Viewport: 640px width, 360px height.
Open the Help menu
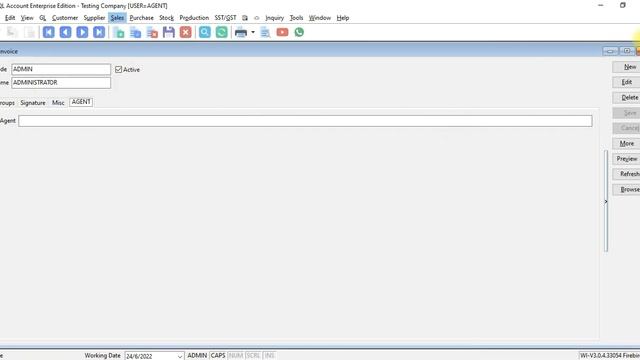(x=343, y=18)
